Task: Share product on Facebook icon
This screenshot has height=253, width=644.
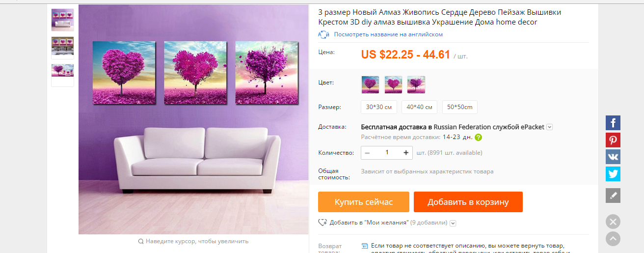Action: click(x=613, y=123)
